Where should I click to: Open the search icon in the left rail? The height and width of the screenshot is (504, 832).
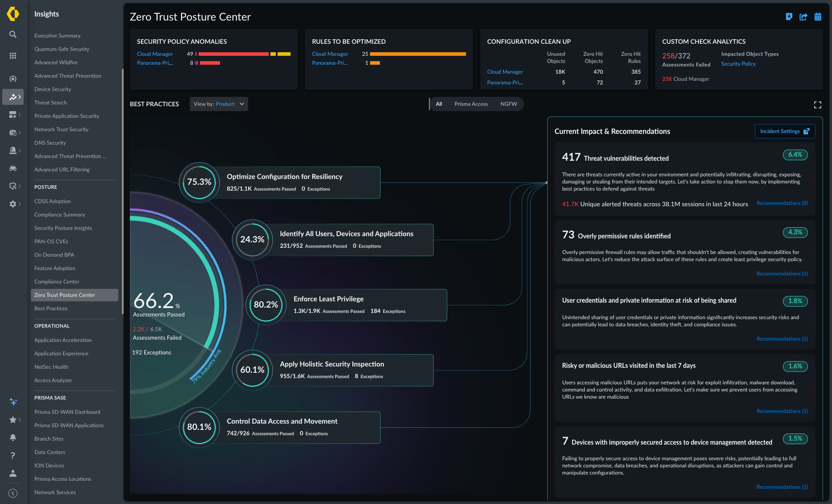click(13, 34)
